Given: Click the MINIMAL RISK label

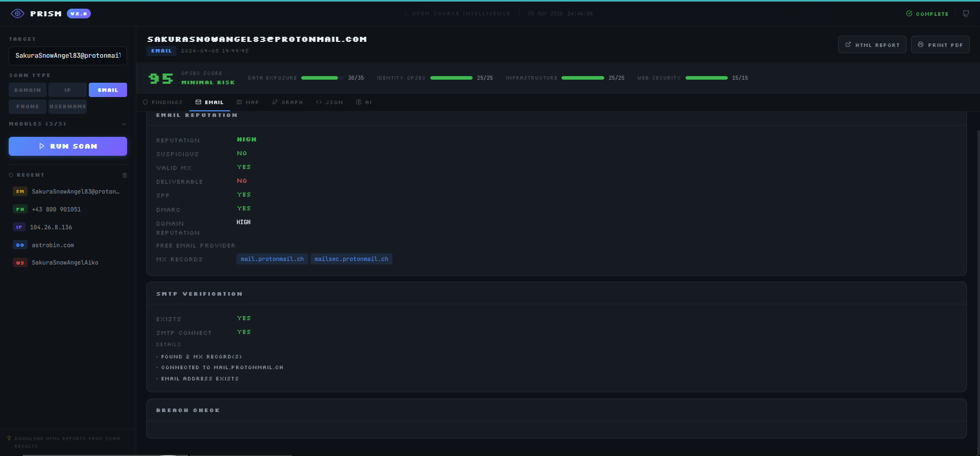Looking at the screenshot, I should tap(208, 83).
